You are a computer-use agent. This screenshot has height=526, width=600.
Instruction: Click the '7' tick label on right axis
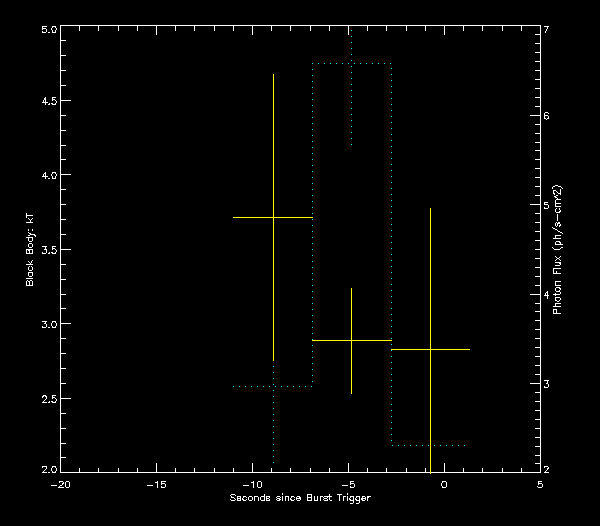click(x=547, y=30)
